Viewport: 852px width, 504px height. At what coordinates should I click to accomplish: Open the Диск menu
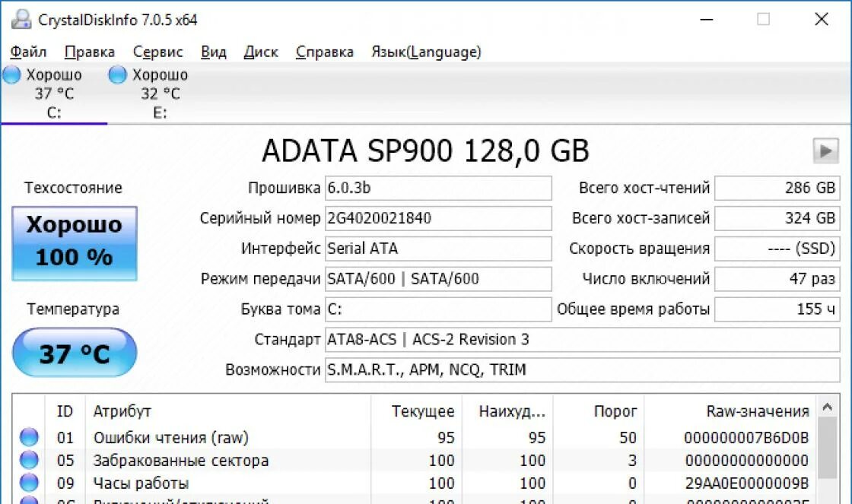coord(261,52)
